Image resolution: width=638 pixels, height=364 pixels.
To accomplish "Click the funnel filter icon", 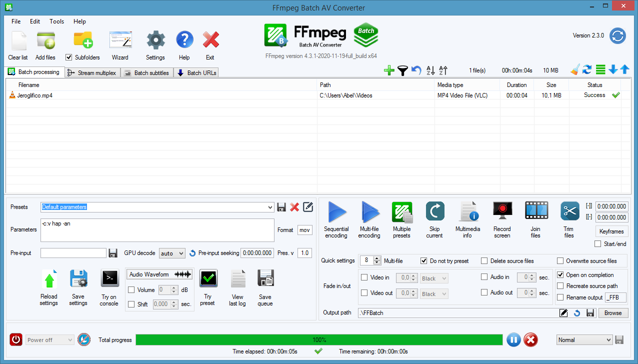I will [402, 71].
